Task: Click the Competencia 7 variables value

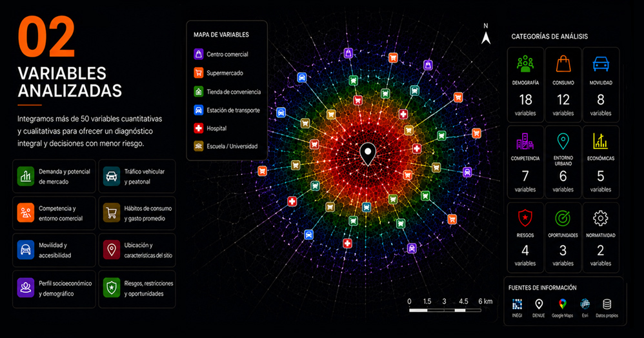Action: [525, 176]
